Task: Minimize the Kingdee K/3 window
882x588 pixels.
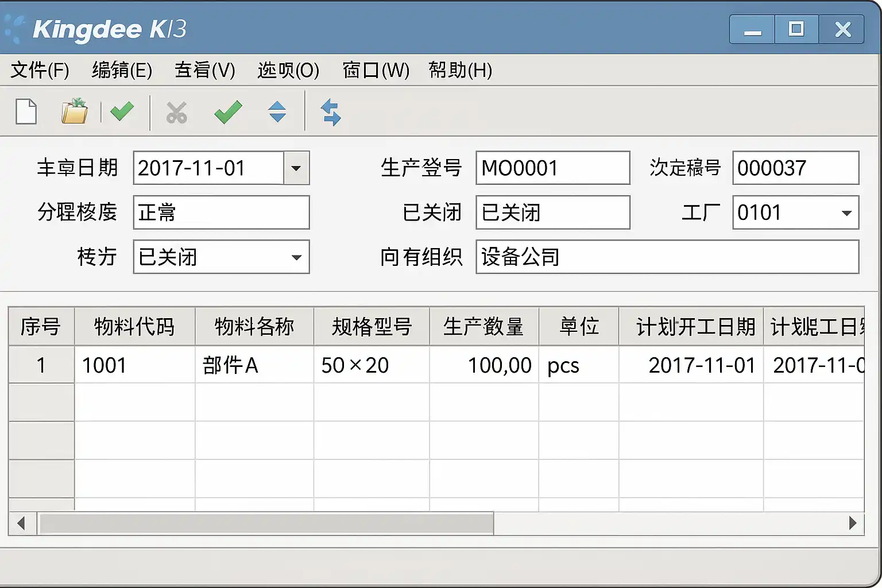Action: click(752, 29)
